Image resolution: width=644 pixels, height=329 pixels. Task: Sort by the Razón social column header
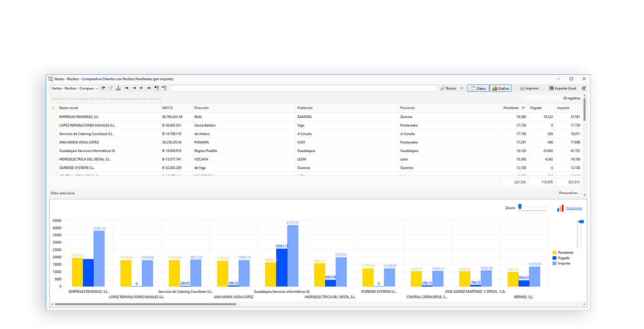pyautogui.click(x=69, y=108)
